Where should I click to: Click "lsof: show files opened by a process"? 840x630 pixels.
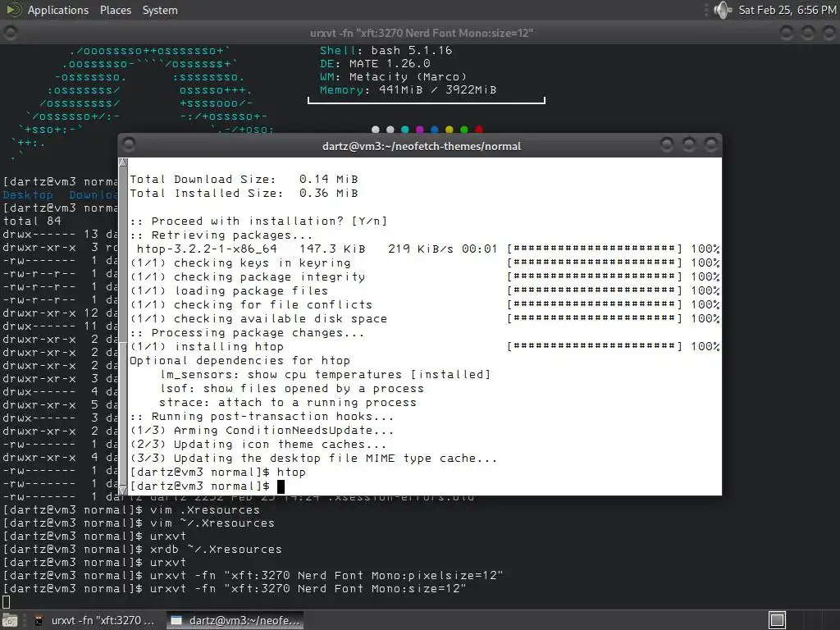pyautogui.click(x=292, y=388)
